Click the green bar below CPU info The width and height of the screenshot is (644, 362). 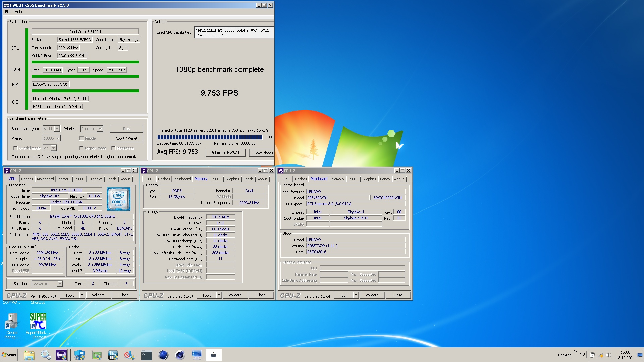tap(85, 62)
